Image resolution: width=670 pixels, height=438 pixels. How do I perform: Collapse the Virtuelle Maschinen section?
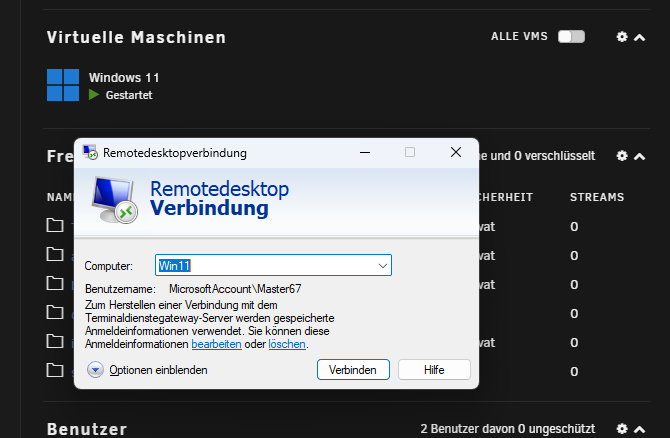[x=639, y=38]
